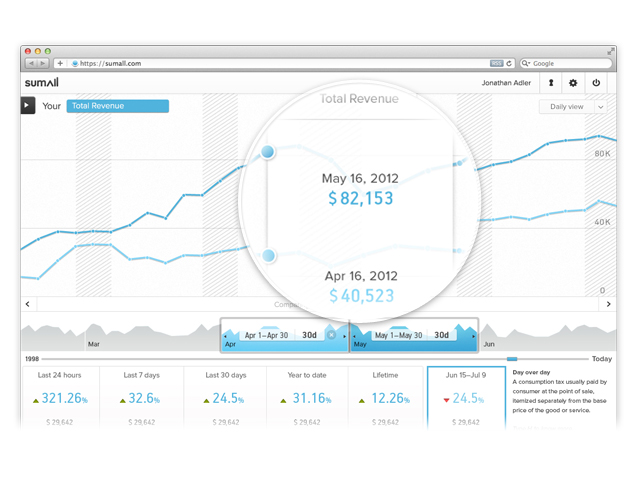Click the Daily view chevron arrow

coord(601,107)
